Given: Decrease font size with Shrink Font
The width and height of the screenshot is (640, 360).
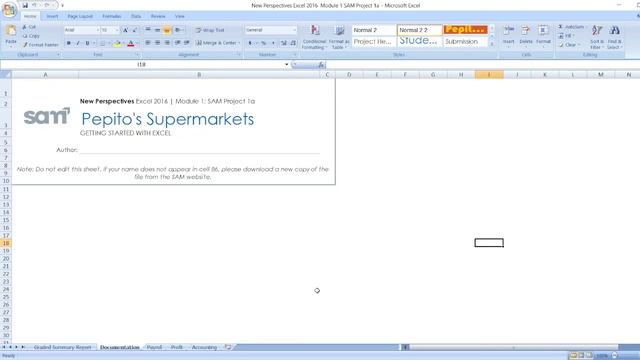Looking at the screenshot, I should pos(135,30).
